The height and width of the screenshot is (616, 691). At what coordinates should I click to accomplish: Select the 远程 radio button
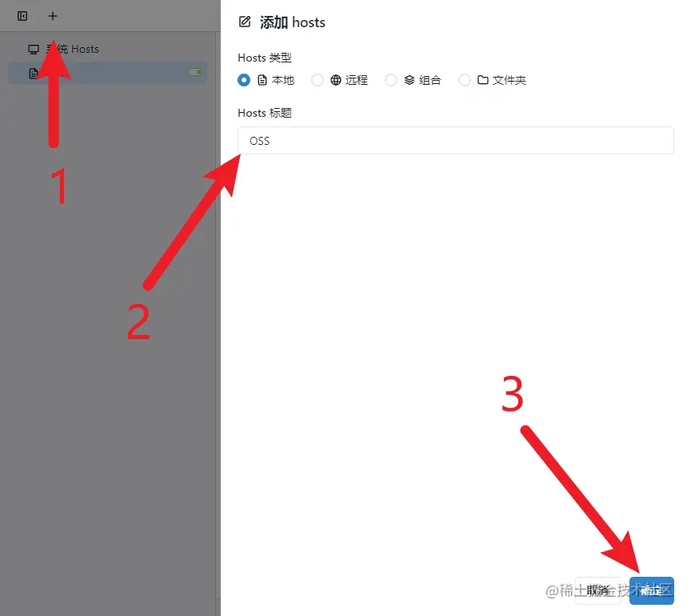pyautogui.click(x=318, y=80)
